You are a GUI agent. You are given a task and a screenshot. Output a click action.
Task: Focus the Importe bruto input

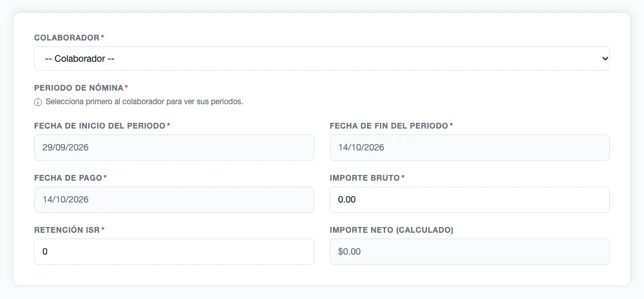pos(469,199)
